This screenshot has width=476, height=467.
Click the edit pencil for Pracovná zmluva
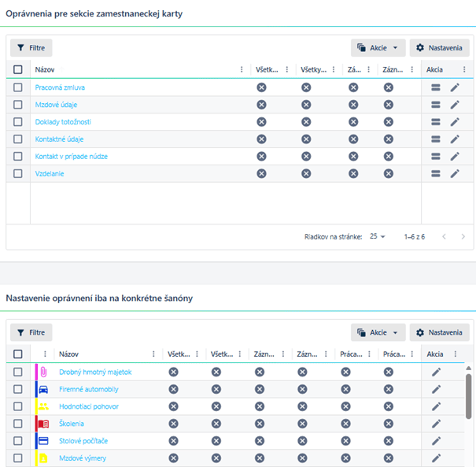[x=455, y=87]
